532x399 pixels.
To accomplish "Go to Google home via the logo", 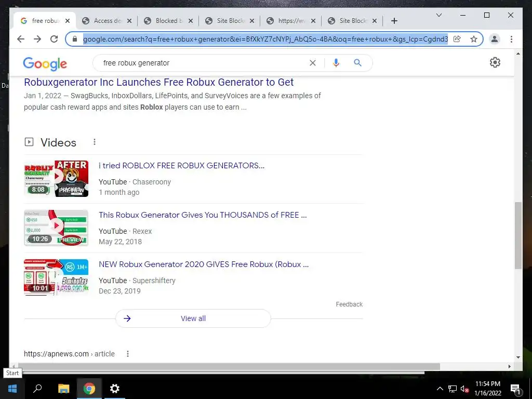I will click(x=45, y=63).
